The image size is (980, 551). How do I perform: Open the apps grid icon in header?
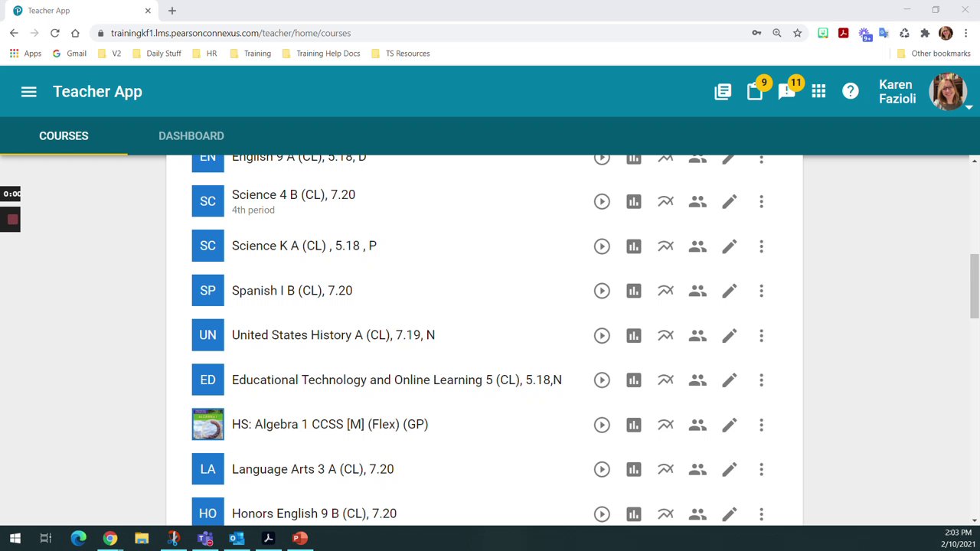click(818, 92)
